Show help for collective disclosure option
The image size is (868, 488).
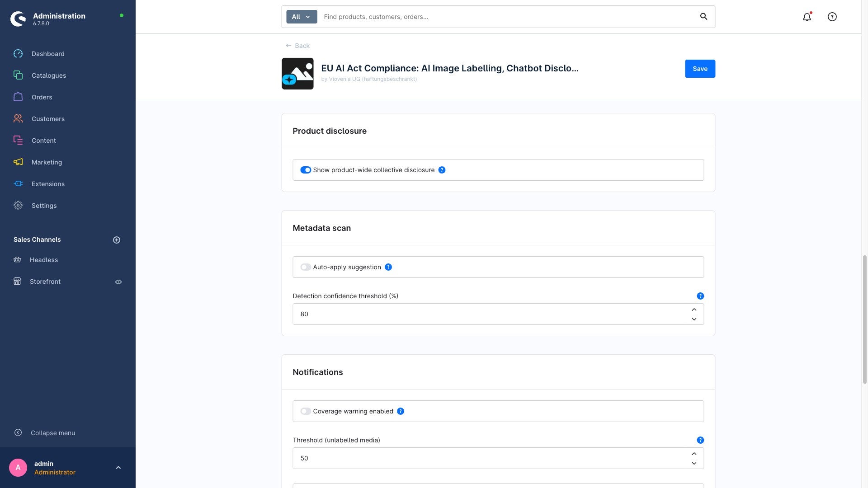442,170
